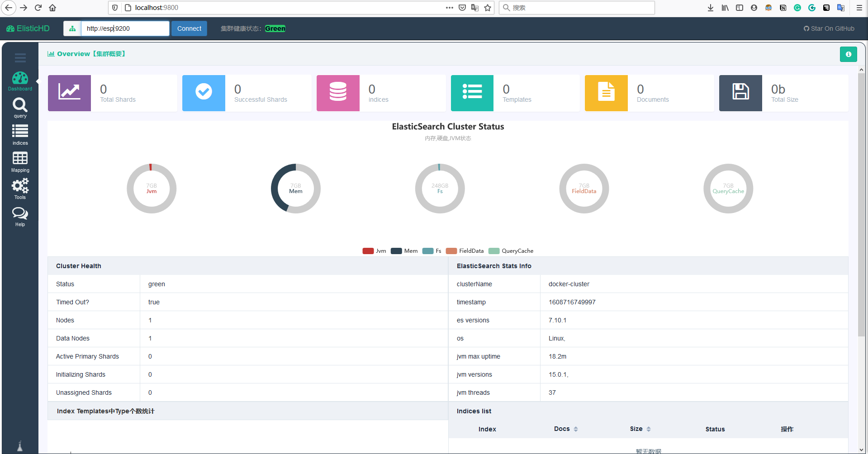Toggle the browser sidebar view
The width and height of the screenshot is (868, 454).
click(740, 8)
